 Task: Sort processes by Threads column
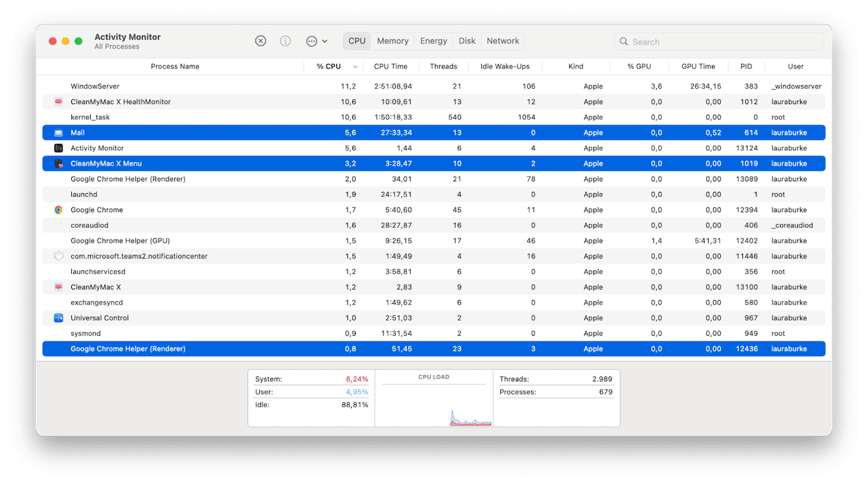tap(444, 66)
